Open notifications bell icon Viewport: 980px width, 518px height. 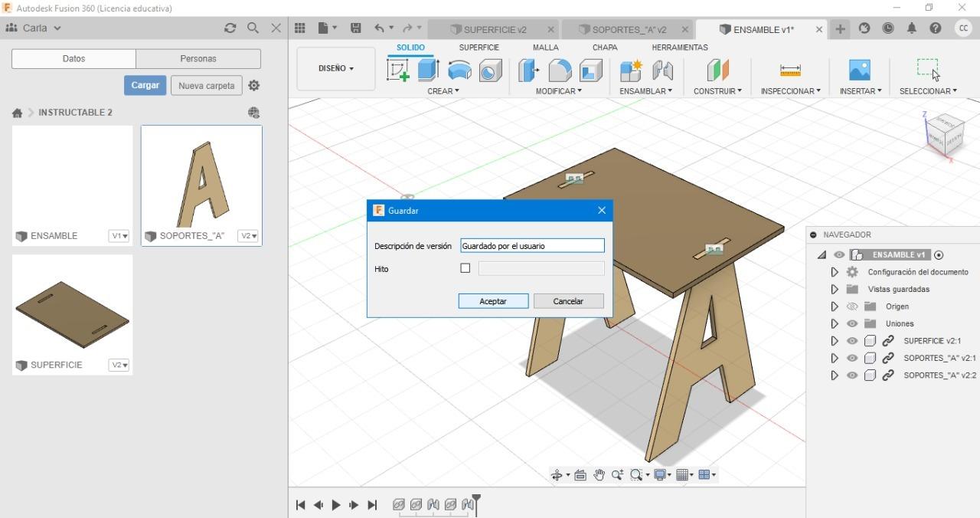point(912,28)
